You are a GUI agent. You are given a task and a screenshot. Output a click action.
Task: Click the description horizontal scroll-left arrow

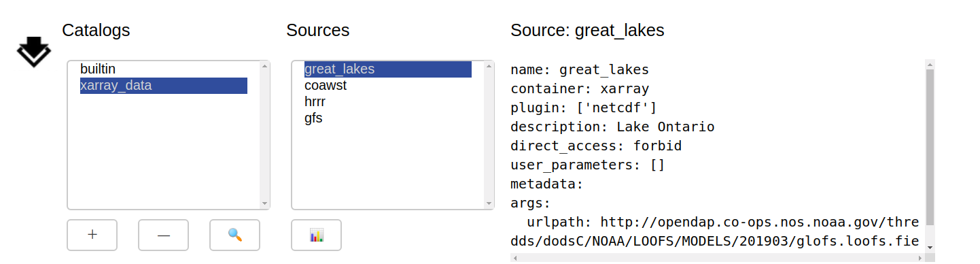point(515,259)
